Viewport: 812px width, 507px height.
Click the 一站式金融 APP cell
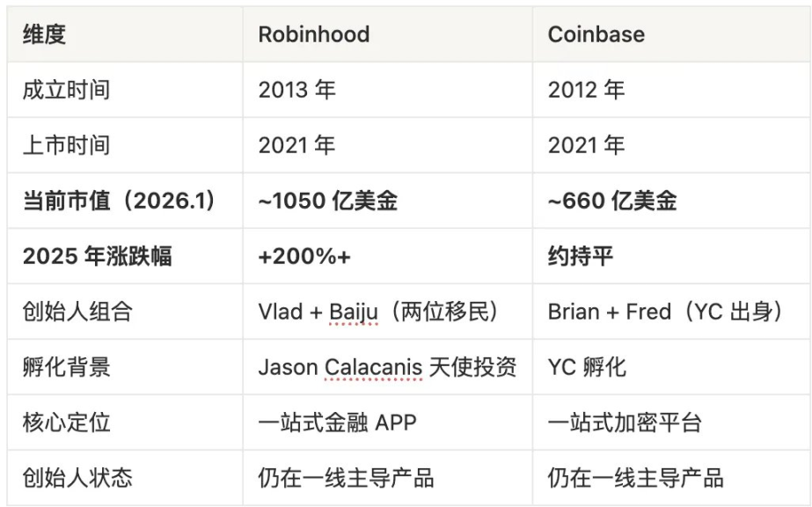pyautogui.click(x=337, y=422)
